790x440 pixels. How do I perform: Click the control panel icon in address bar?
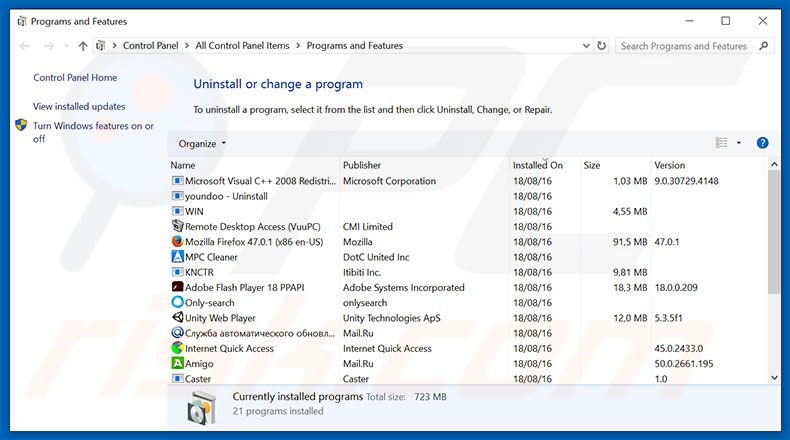(x=101, y=45)
